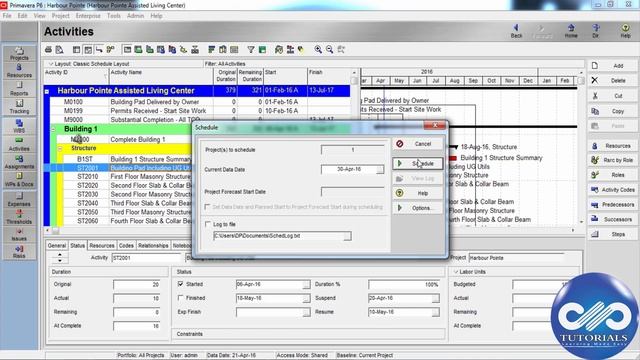Open Resources in the left sidebar

point(19,71)
